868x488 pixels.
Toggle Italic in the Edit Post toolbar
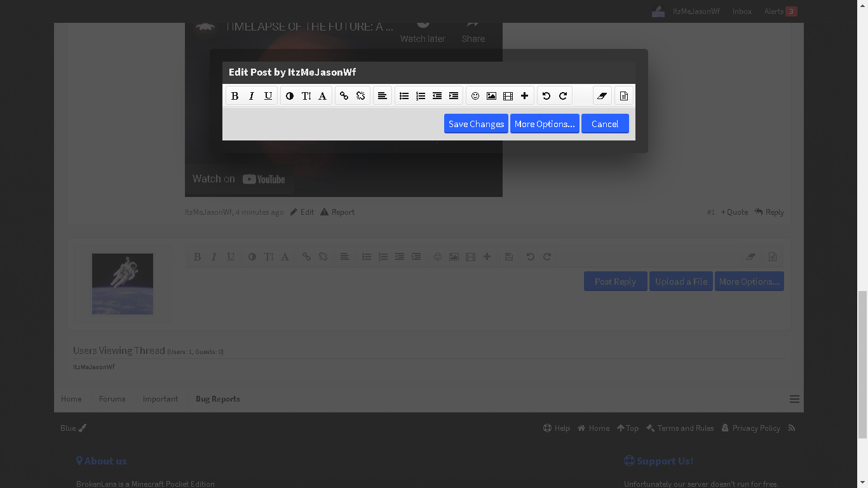click(x=252, y=96)
